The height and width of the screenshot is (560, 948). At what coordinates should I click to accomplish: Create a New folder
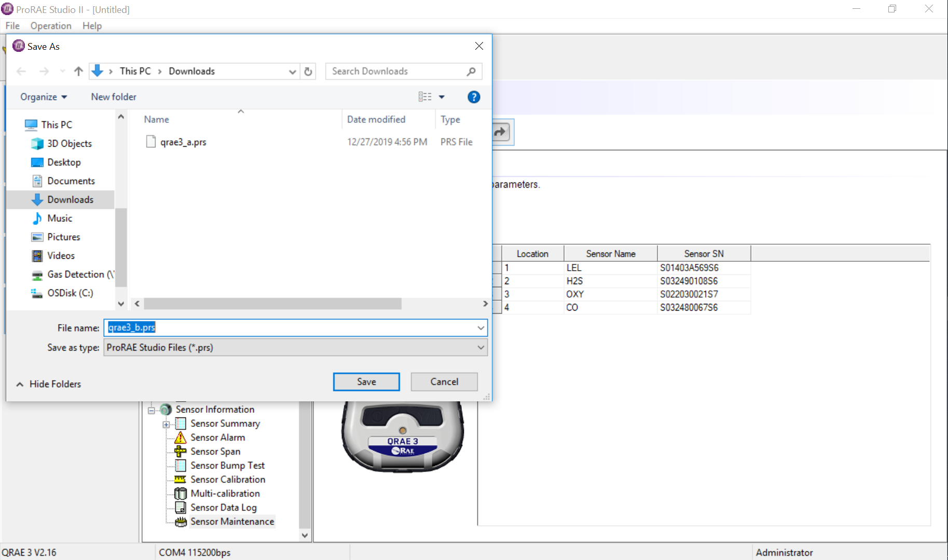(113, 96)
